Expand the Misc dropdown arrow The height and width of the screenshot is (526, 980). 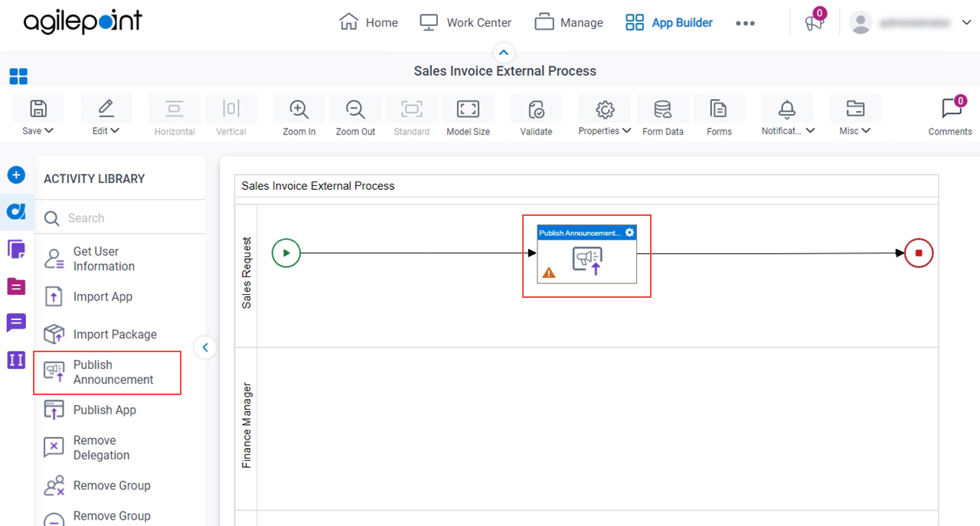[x=866, y=131]
